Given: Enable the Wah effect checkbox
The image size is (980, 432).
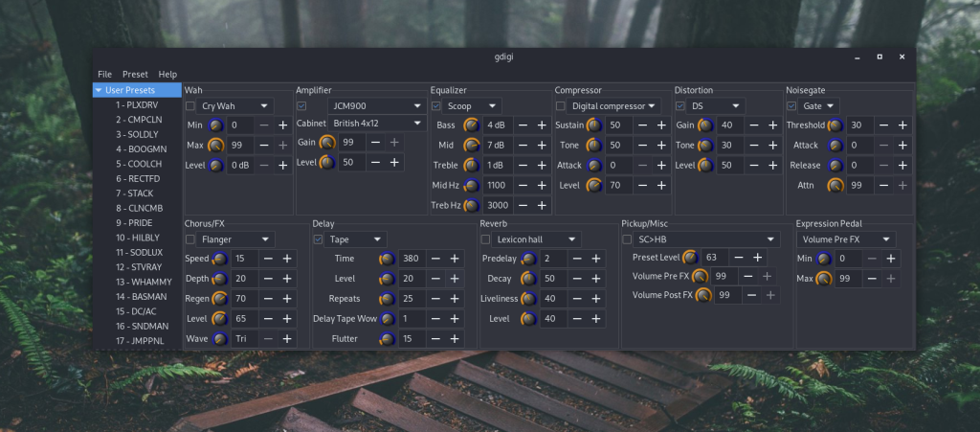Looking at the screenshot, I should click(190, 105).
